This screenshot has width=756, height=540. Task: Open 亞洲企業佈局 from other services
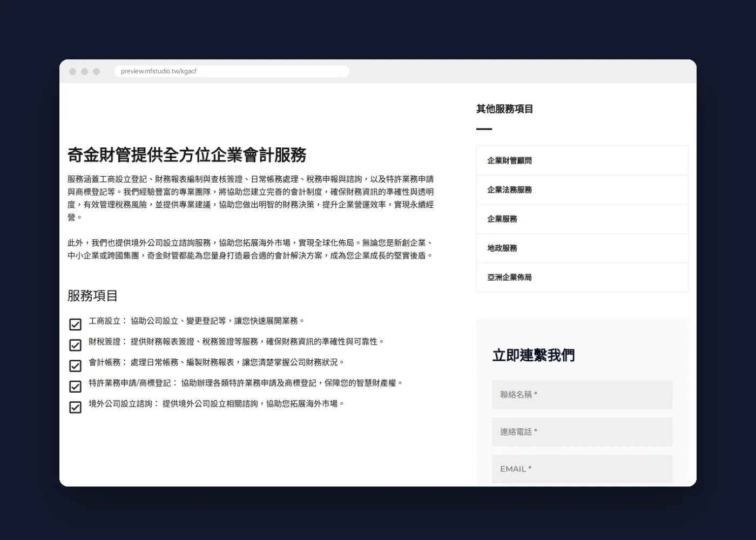[x=582, y=278]
